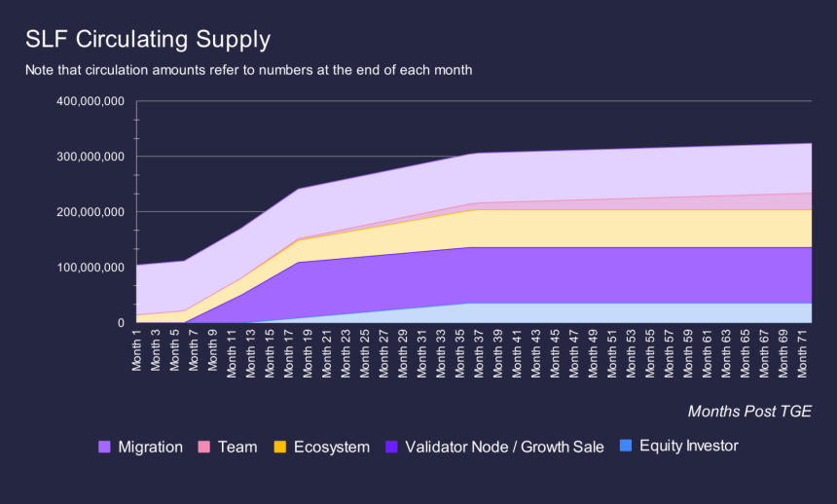Select Validator Node / Growth Sale label

[504, 447]
